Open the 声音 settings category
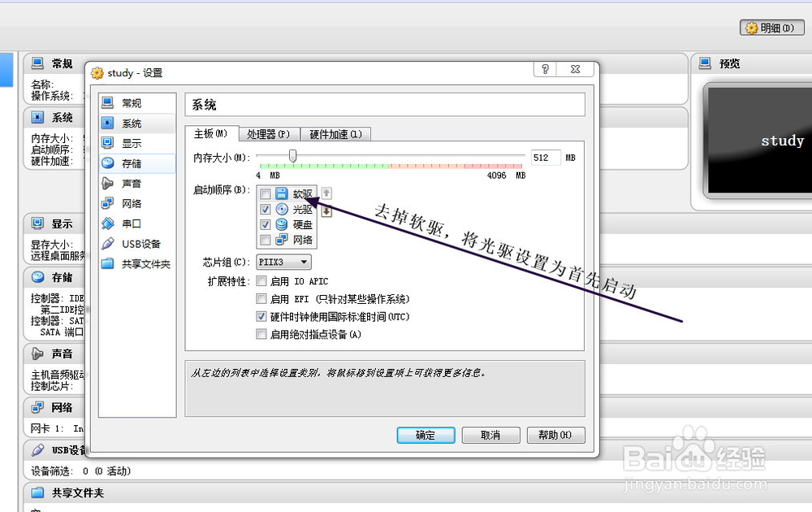 137,184
